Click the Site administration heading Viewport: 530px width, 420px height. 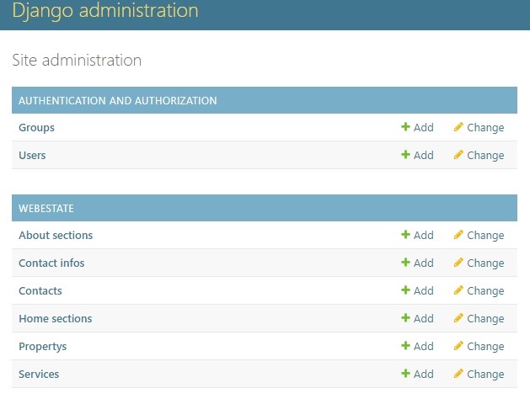click(77, 60)
